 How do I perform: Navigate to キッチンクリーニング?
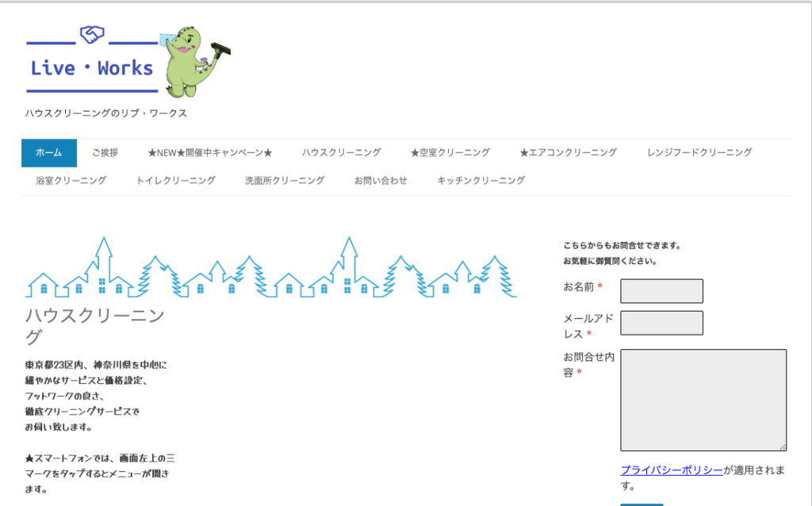(480, 179)
